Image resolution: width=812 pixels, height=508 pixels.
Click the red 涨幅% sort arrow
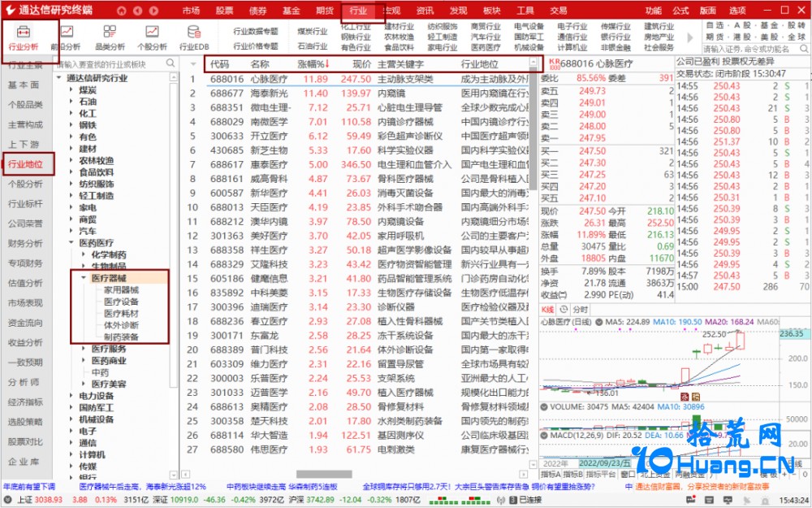tap(326, 63)
